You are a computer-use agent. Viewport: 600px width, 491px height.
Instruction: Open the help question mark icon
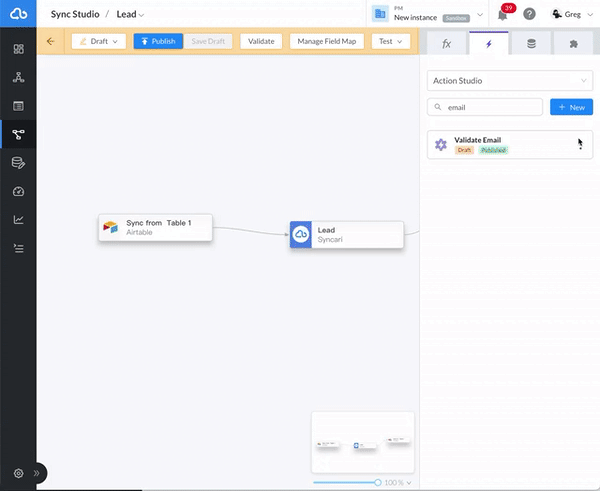(530, 14)
